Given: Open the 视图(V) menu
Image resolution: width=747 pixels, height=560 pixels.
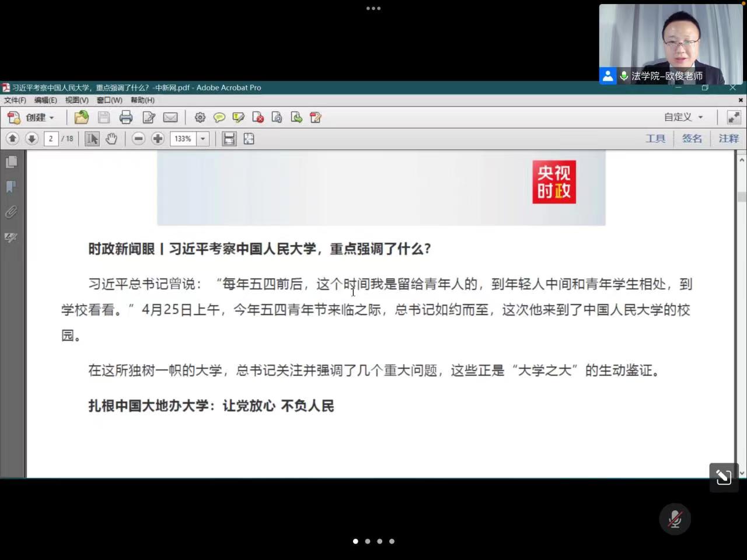Looking at the screenshot, I should point(76,100).
